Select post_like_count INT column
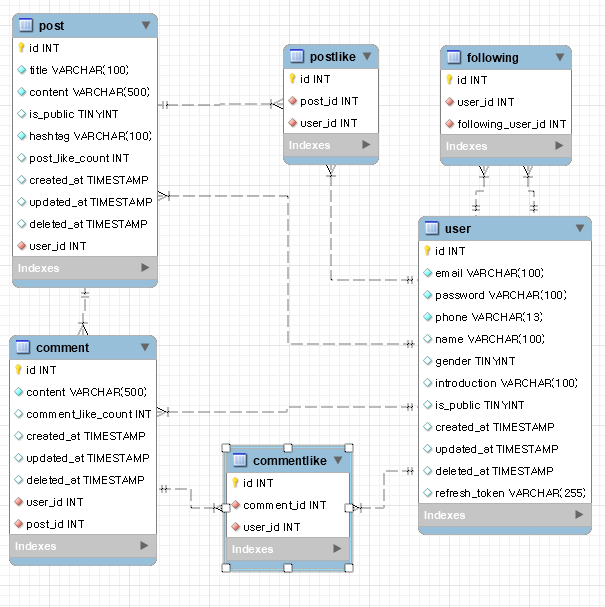Viewport: 605px width, 607px height. [85, 158]
